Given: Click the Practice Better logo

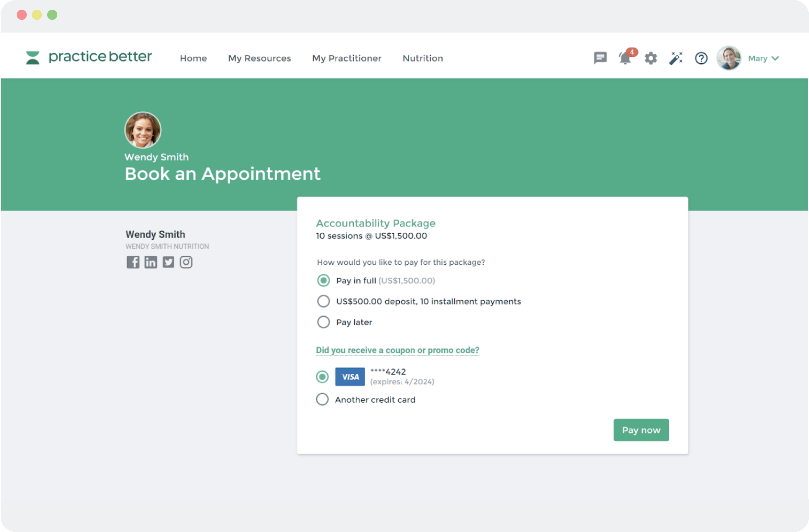Looking at the screenshot, I should click(x=89, y=57).
